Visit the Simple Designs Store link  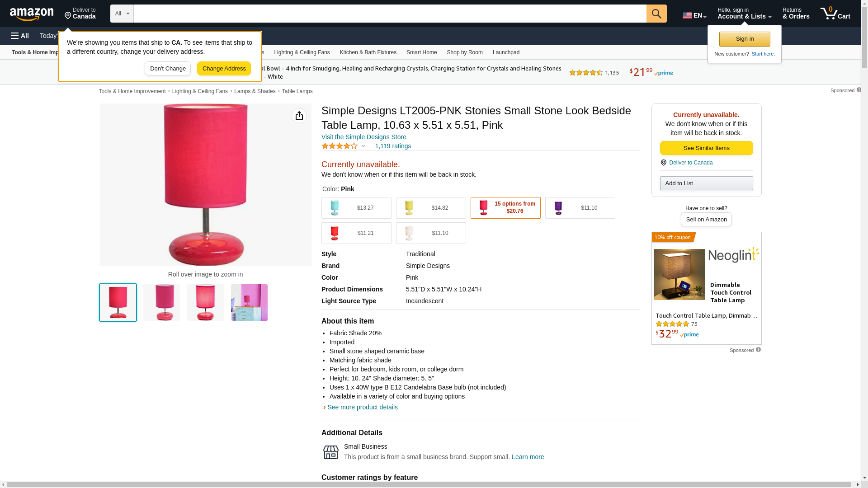(x=363, y=137)
